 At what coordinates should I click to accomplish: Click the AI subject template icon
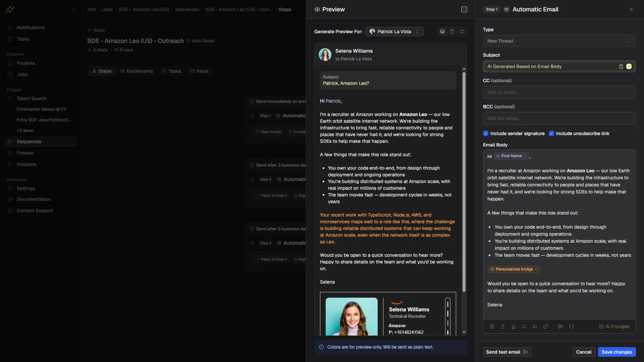pos(621,66)
